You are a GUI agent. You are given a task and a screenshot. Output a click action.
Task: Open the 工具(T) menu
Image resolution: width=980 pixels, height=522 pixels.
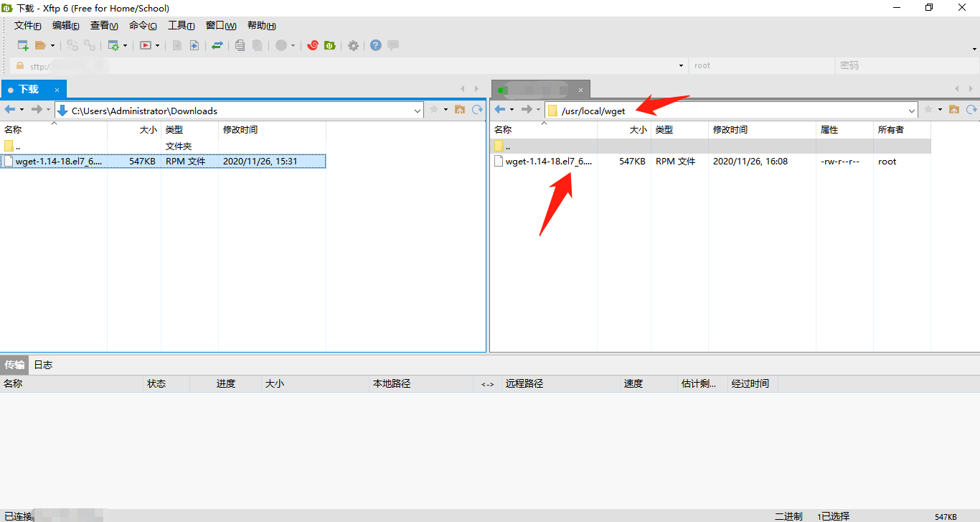pos(181,25)
